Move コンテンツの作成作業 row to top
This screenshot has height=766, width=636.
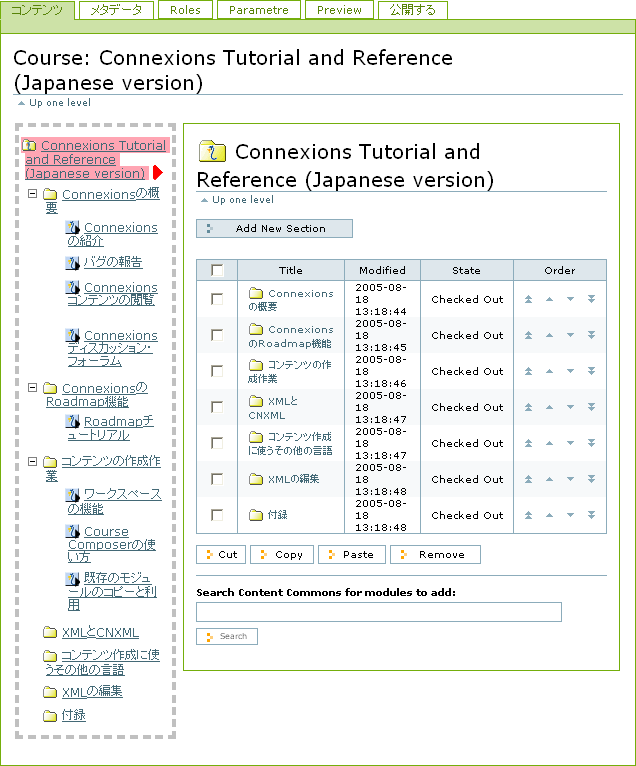529,371
